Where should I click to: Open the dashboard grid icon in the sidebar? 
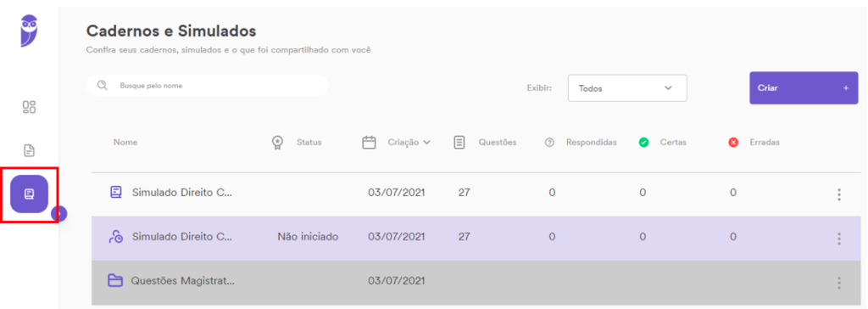pos(29,107)
